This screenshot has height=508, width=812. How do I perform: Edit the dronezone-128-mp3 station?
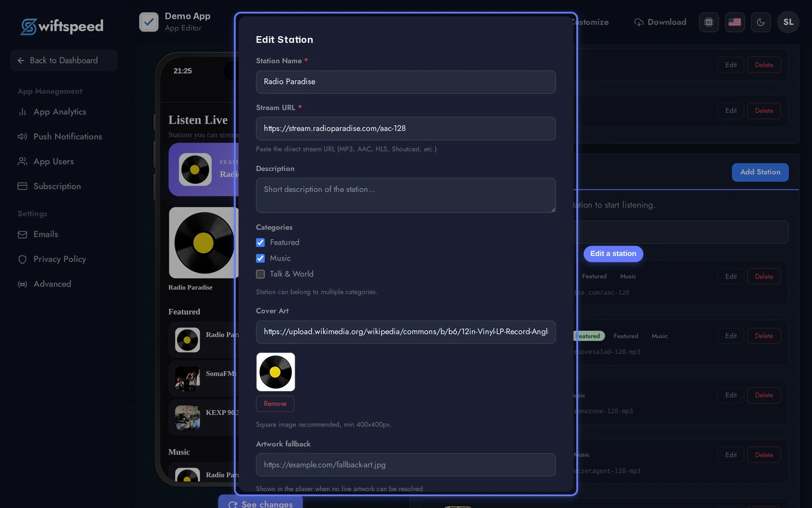click(x=731, y=395)
